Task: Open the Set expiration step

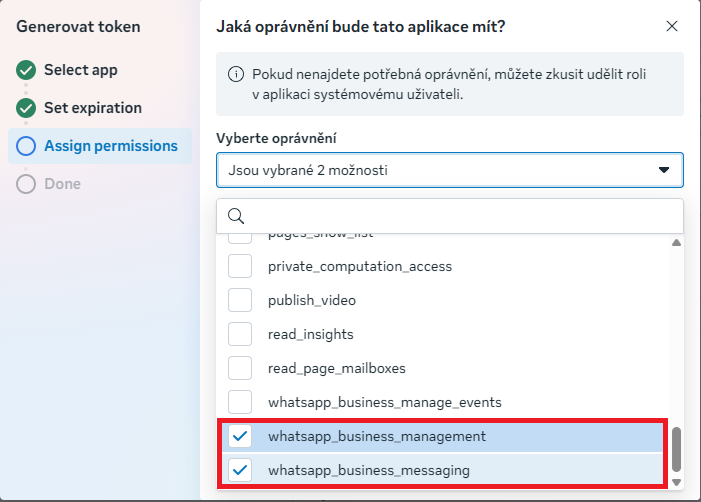Action: click(92, 108)
